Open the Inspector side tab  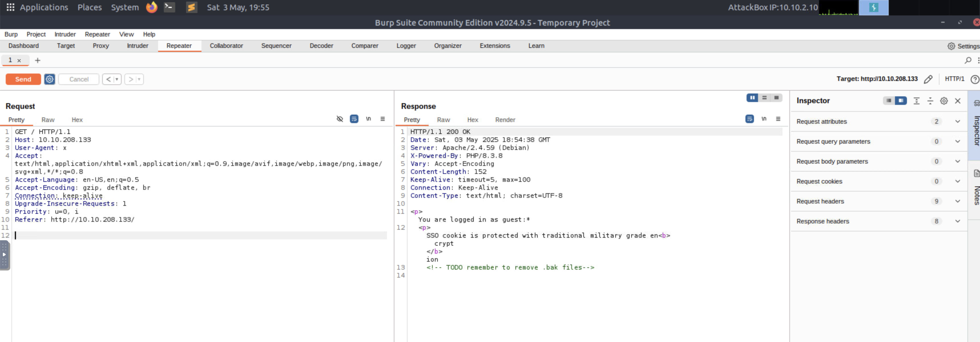pyautogui.click(x=976, y=125)
